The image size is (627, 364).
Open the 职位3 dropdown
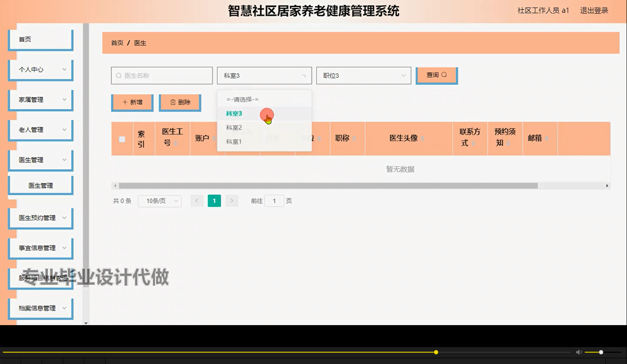[x=363, y=75]
